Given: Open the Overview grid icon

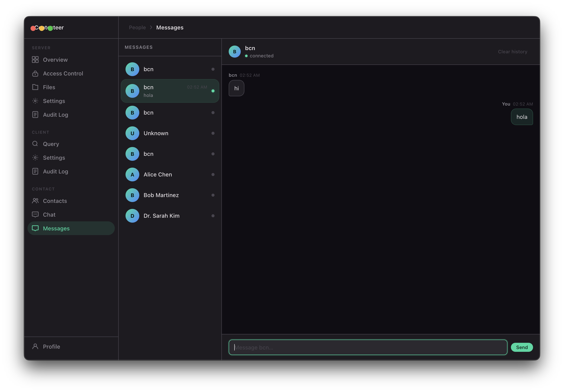Looking at the screenshot, I should 35,60.
